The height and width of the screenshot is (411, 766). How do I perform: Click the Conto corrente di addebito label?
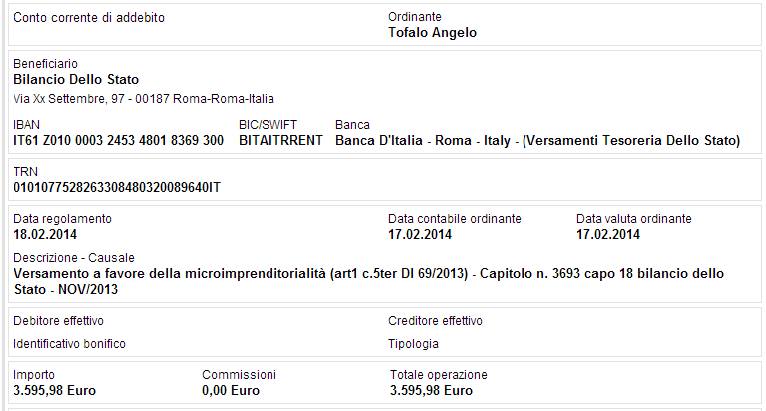89,18
